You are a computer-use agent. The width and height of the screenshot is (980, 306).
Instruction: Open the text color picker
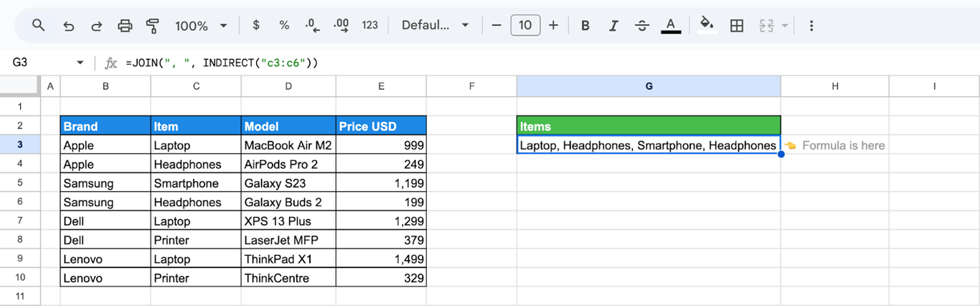671,26
